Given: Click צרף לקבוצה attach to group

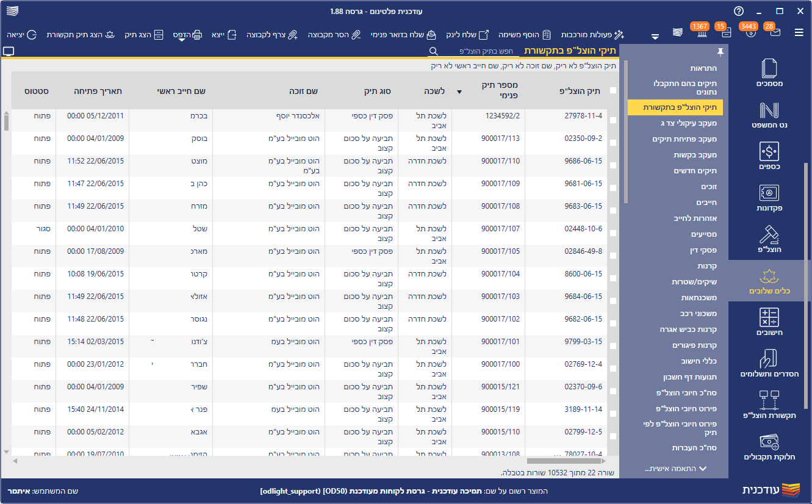Looking at the screenshot, I should coord(271,35).
